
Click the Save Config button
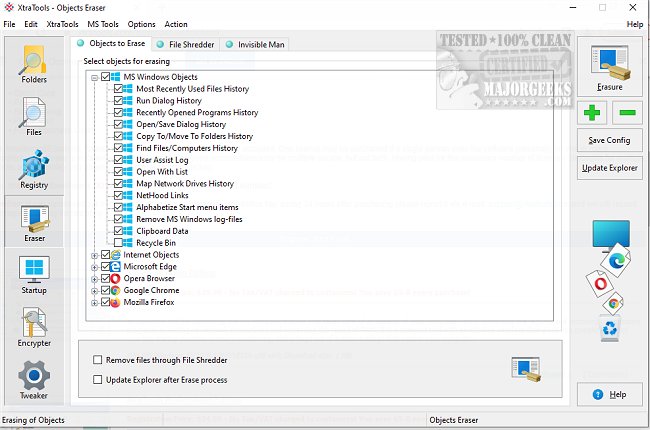pos(610,140)
